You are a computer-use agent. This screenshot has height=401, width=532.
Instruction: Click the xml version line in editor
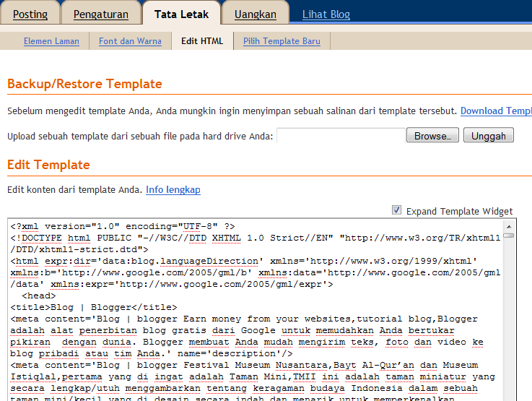(123, 226)
